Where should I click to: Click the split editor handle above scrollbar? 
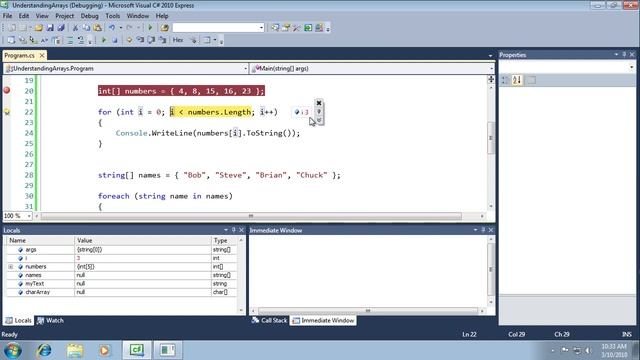[x=491, y=79]
